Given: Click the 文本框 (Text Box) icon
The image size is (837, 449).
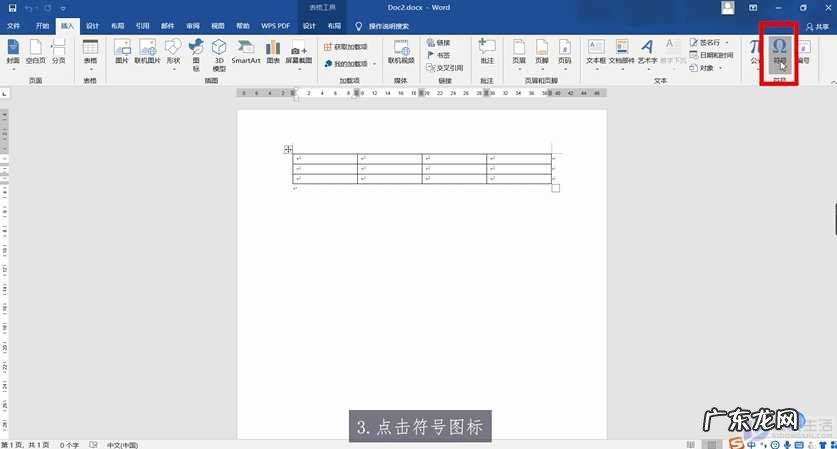Looking at the screenshot, I should click(596, 54).
